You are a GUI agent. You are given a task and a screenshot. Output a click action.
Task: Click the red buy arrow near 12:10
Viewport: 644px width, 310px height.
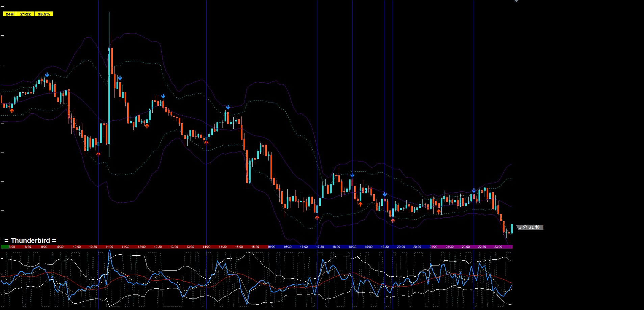pyautogui.click(x=147, y=126)
